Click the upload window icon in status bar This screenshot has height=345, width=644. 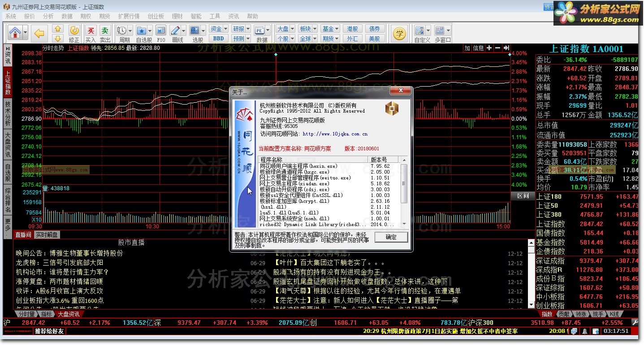pos(596,332)
